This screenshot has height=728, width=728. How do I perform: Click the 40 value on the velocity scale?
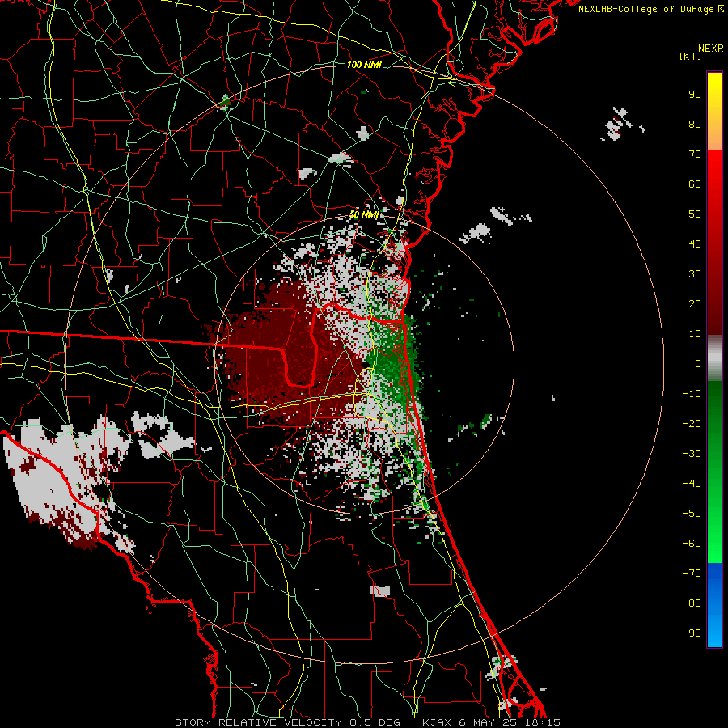click(x=695, y=244)
